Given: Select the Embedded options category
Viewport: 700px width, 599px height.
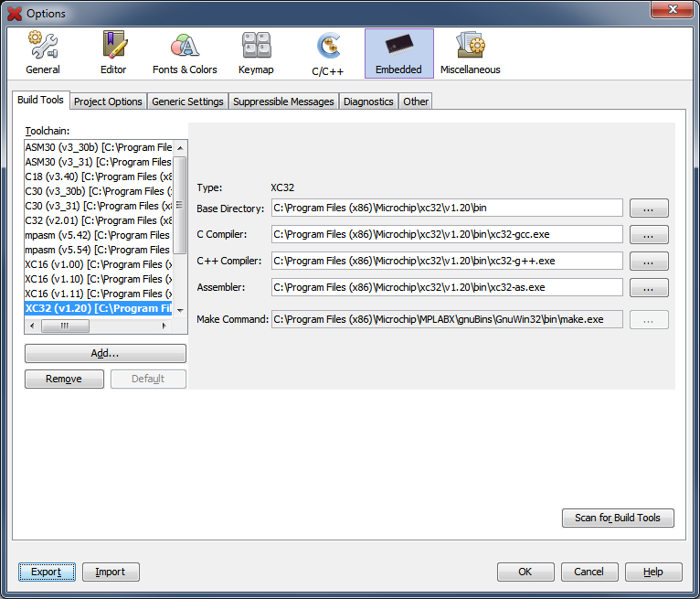Looking at the screenshot, I should pos(398,53).
